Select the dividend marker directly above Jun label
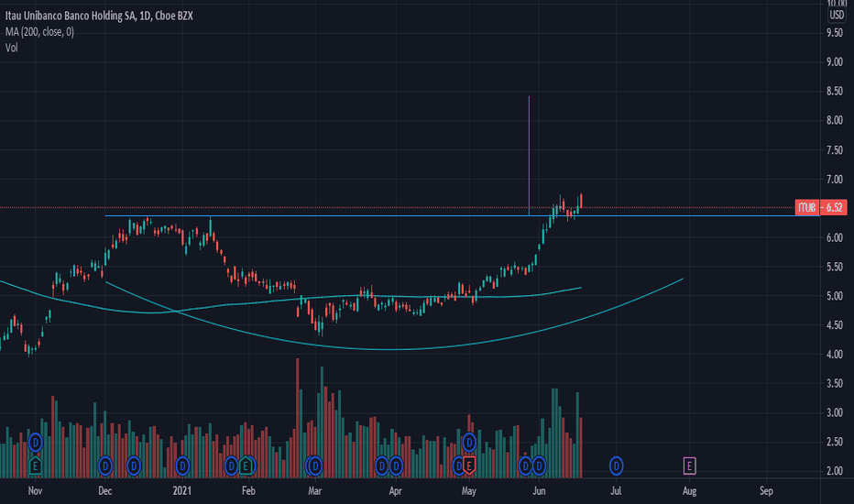 tap(539, 466)
